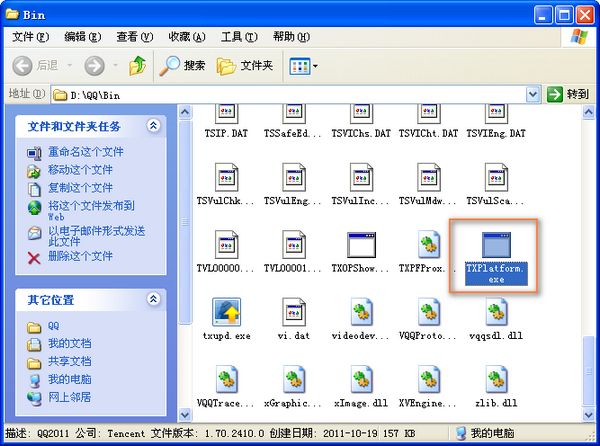The image size is (600, 446).
Task: Select the TVL00000 file icon
Action: pos(226,244)
